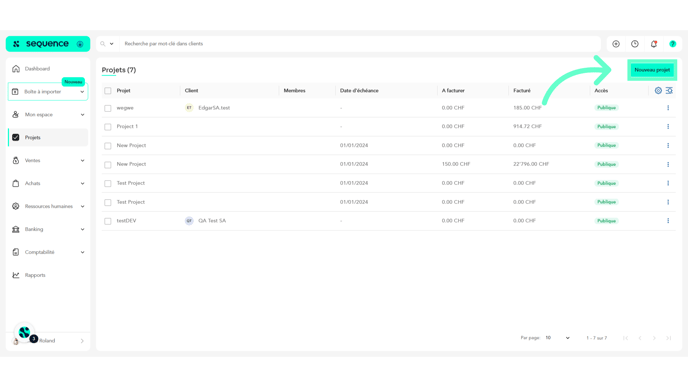The image size is (688, 387).
Task: Click the plus circle quick-add icon
Action: (616, 44)
